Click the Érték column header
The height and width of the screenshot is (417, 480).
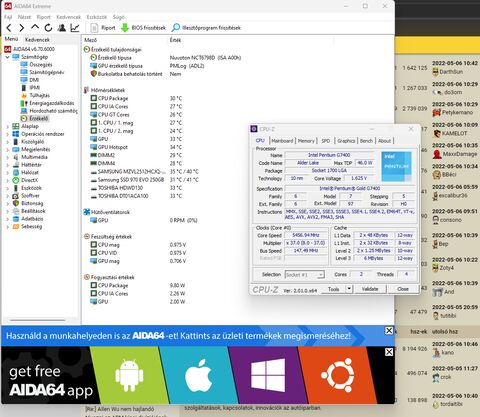(175, 40)
